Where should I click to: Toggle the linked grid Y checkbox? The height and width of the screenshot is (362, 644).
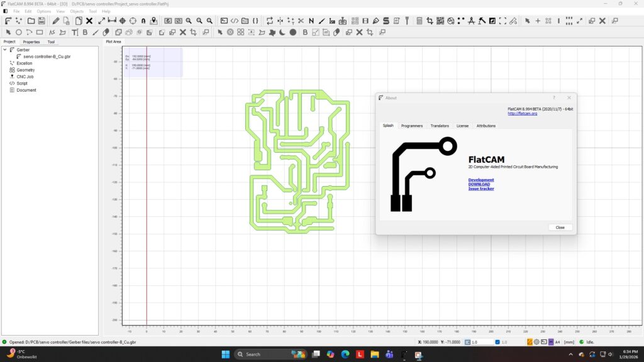pyautogui.click(x=497, y=342)
